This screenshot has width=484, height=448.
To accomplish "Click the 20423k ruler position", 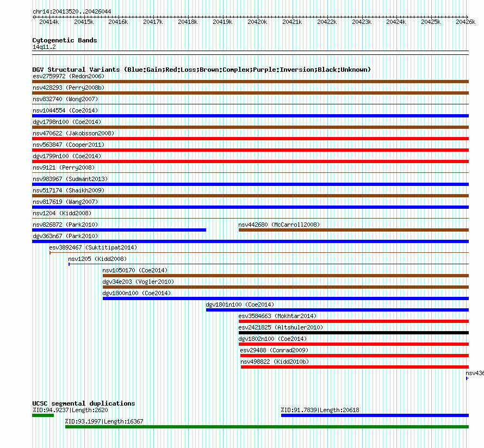I will pos(362,22).
